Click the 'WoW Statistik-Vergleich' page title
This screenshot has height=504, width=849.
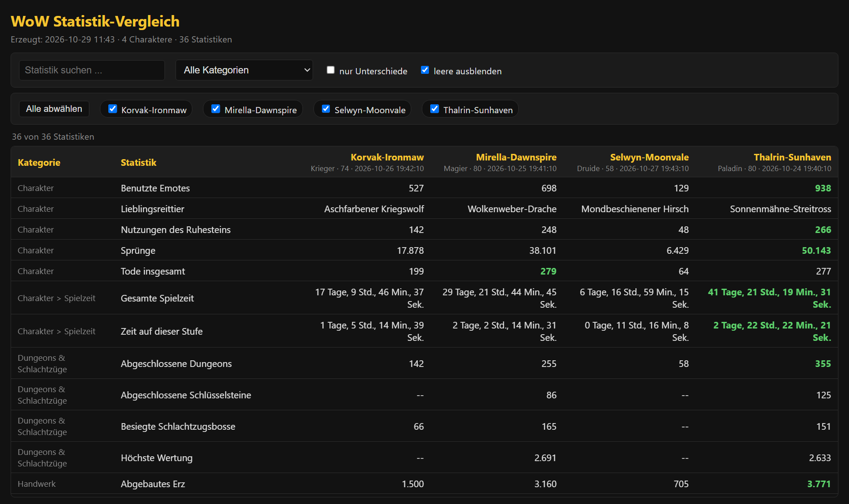coord(95,21)
